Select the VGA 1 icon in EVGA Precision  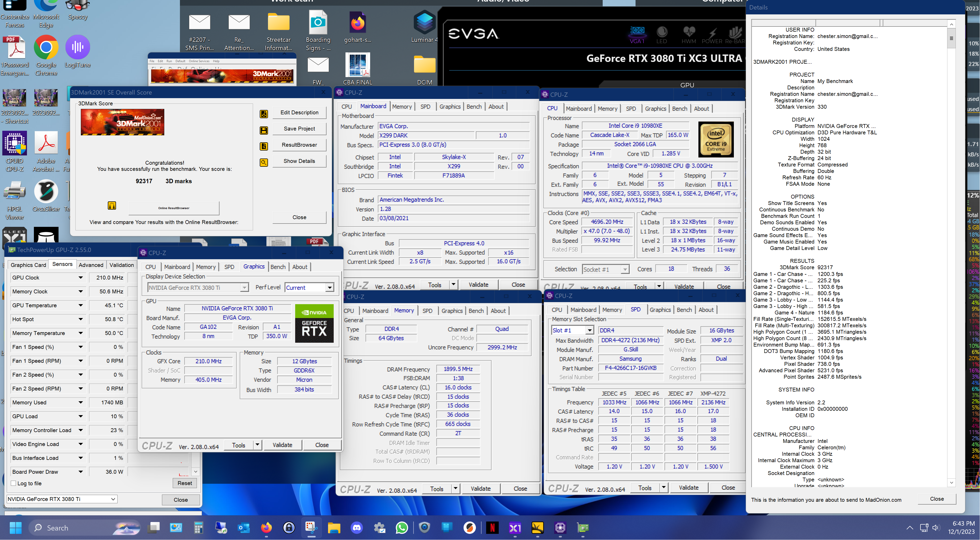coord(637,35)
